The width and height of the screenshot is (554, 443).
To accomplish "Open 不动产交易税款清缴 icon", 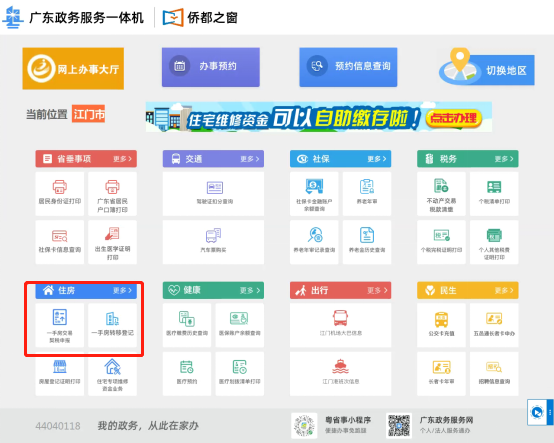I will (441, 186).
